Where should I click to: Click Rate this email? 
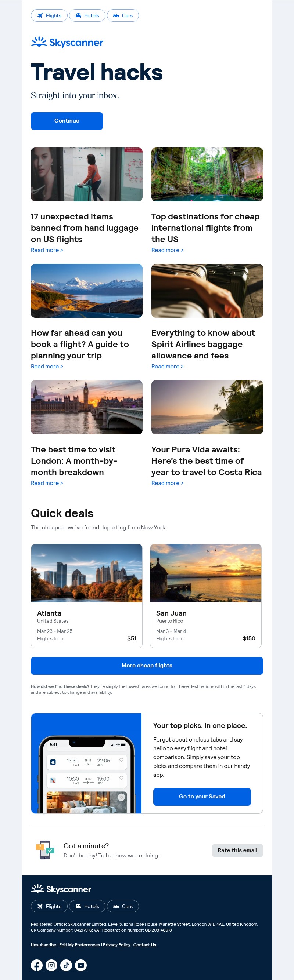point(237,850)
